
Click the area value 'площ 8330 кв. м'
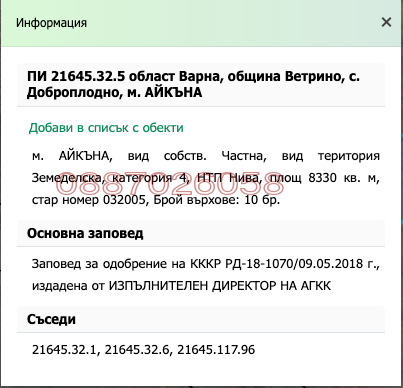(323, 178)
